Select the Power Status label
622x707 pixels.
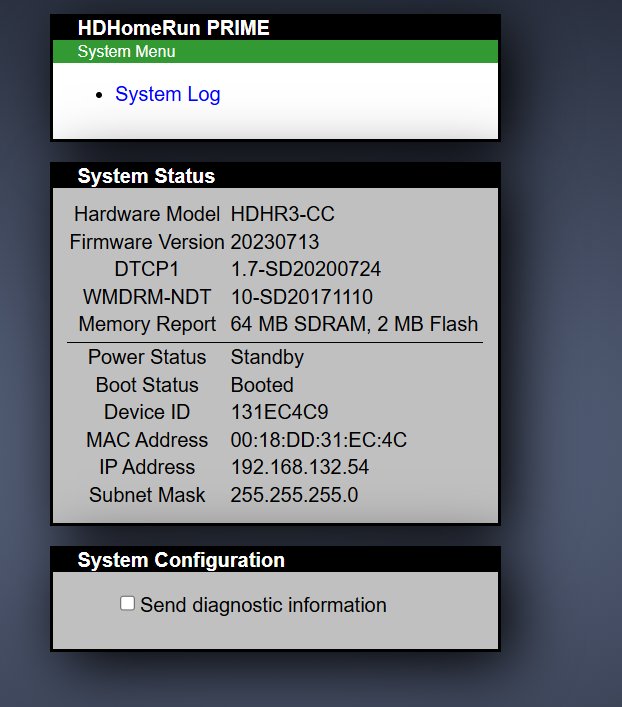click(147, 357)
